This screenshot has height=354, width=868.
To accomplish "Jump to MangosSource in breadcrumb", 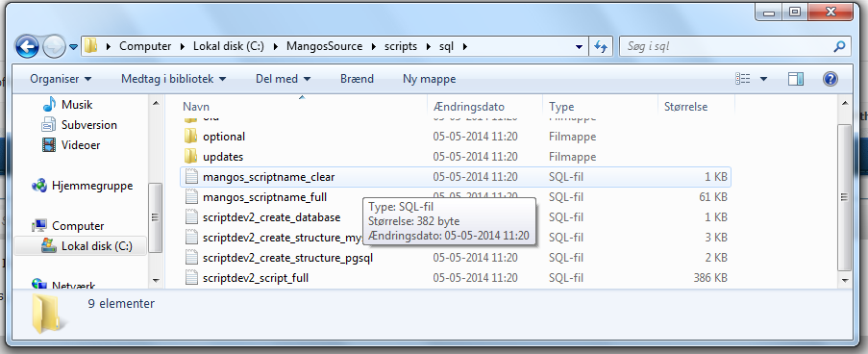I will click(x=324, y=46).
